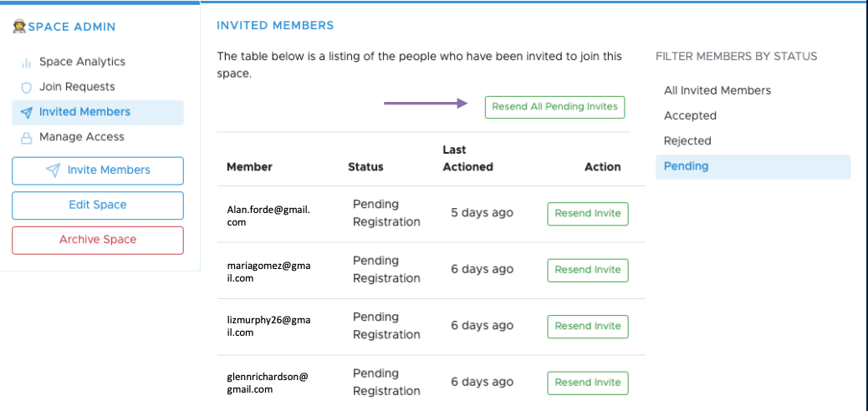Click the red Archive Space button
Screen dimensions: 868x411
click(98, 240)
